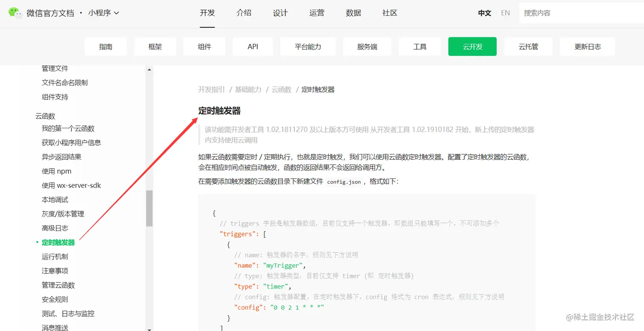
Task: Open 管理文件 in the sidebar
Action: point(55,68)
